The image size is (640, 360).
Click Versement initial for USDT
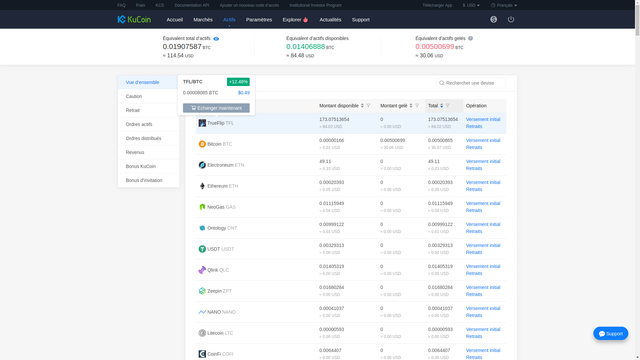pos(483,245)
